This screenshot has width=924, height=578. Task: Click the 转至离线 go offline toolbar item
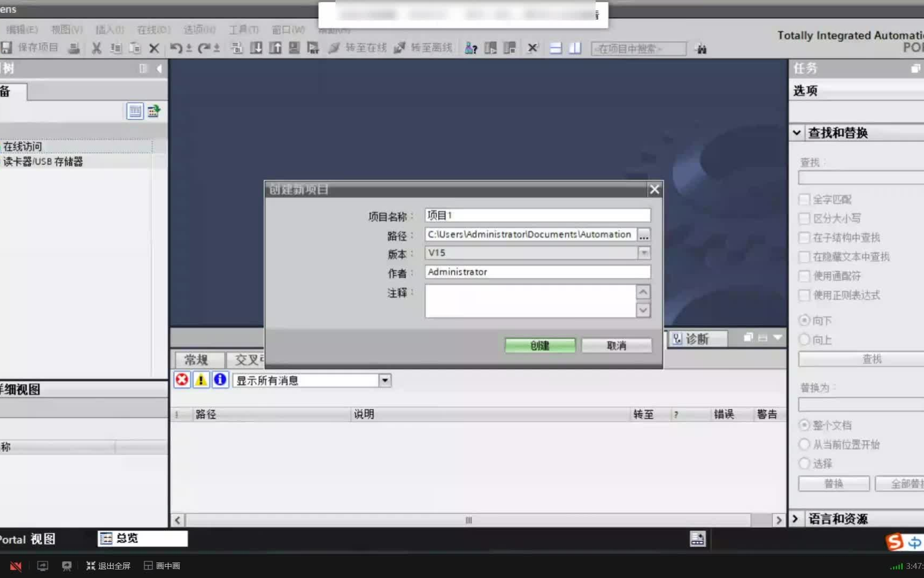423,48
